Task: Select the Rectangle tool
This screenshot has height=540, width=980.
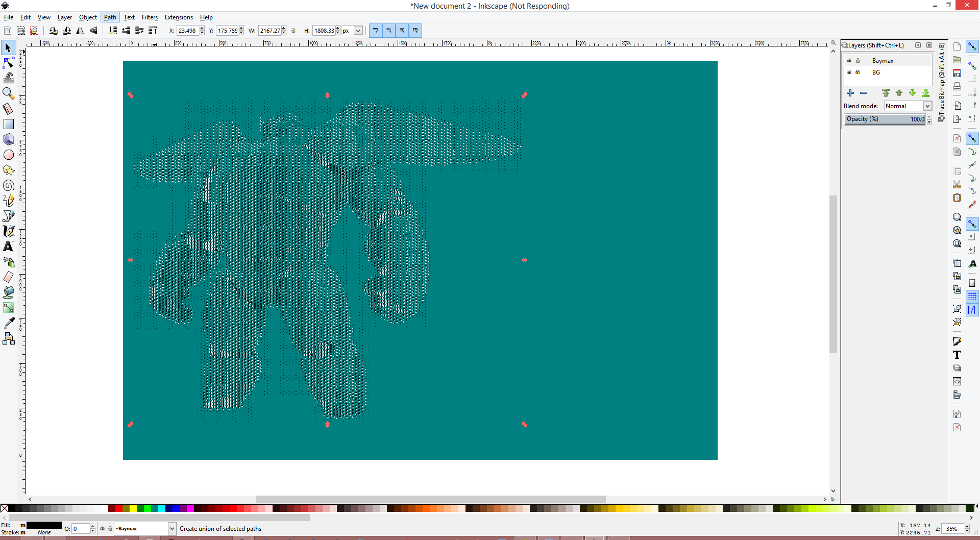Action: tap(9, 124)
